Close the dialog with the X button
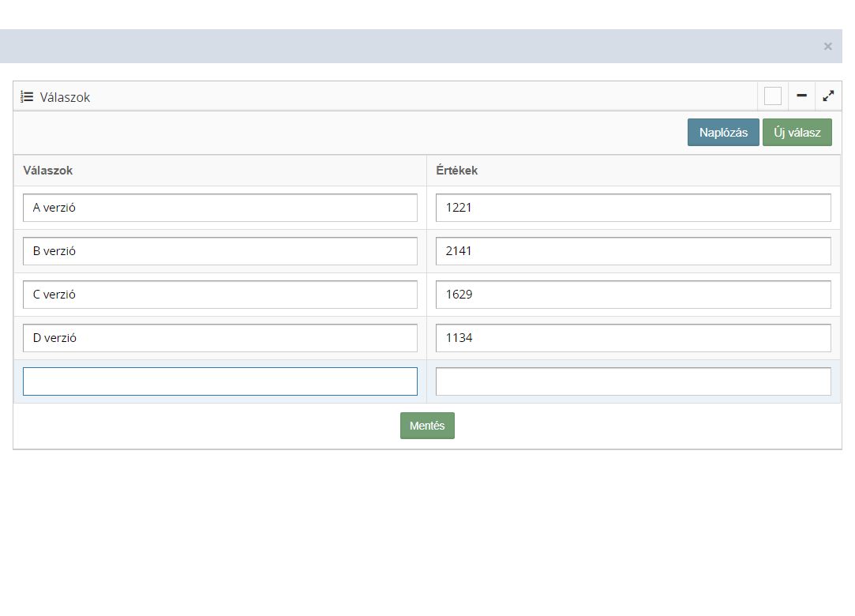This screenshot has width=855, height=616. pyautogui.click(x=827, y=47)
